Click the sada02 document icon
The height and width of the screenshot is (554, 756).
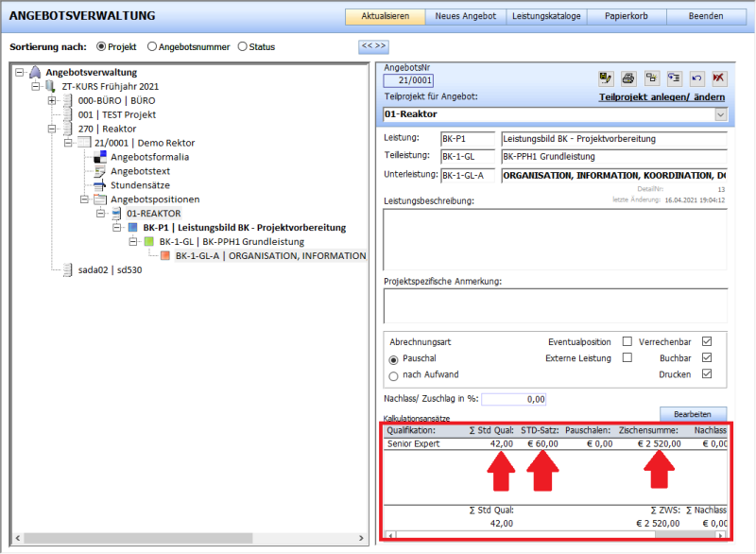(x=67, y=270)
